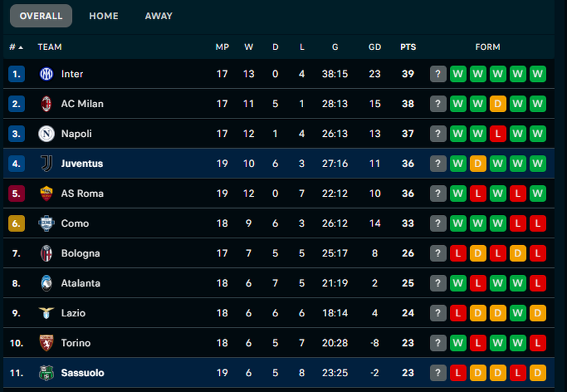
Task: Open the Juventus team name link
Action: tap(82, 163)
